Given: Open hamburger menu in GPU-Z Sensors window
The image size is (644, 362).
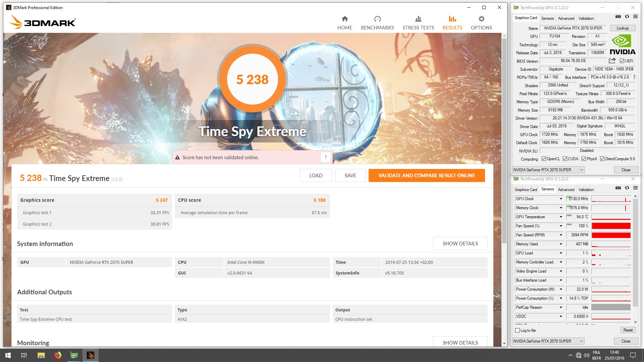Looking at the screenshot, I should click(x=635, y=188).
